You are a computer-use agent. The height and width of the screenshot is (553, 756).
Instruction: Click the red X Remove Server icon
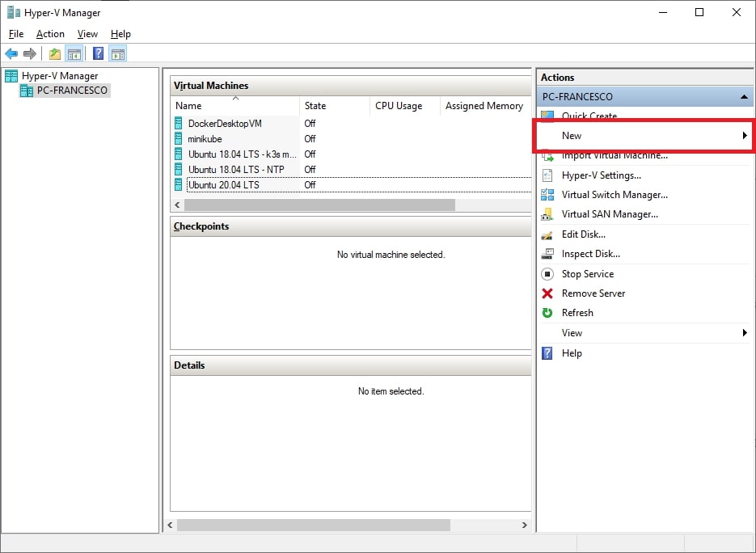[x=547, y=293]
